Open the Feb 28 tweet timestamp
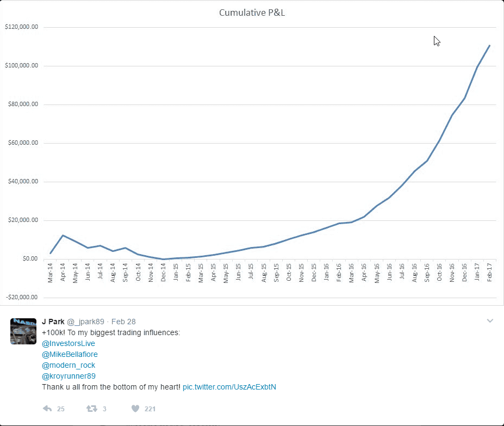The height and width of the screenshot is (426, 504). (x=123, y=322)
